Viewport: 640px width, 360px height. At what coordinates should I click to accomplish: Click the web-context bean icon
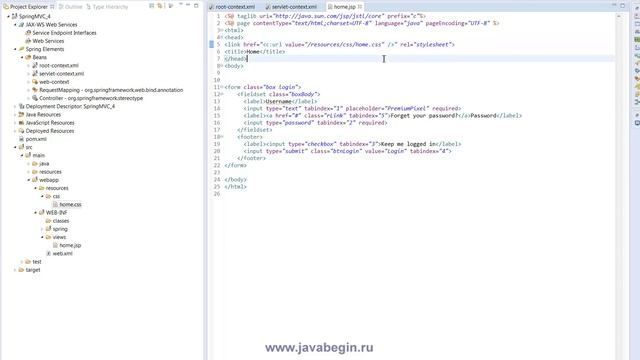(35, 82)
